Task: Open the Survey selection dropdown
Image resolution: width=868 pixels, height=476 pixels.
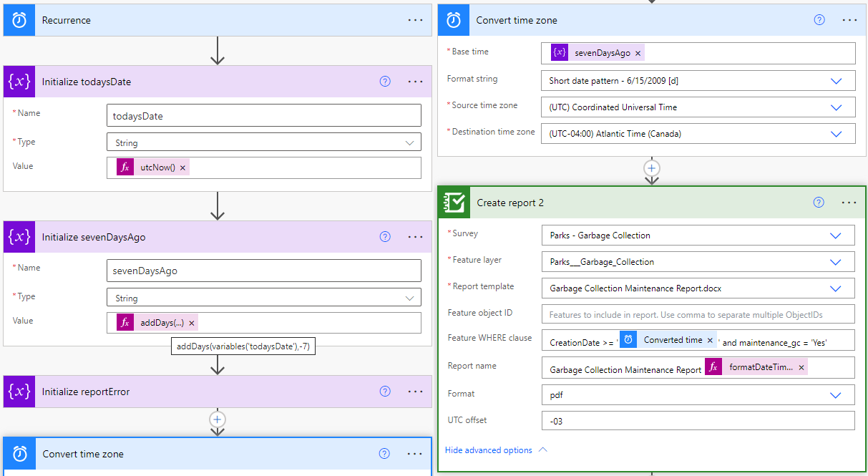Action: (835, 235)
